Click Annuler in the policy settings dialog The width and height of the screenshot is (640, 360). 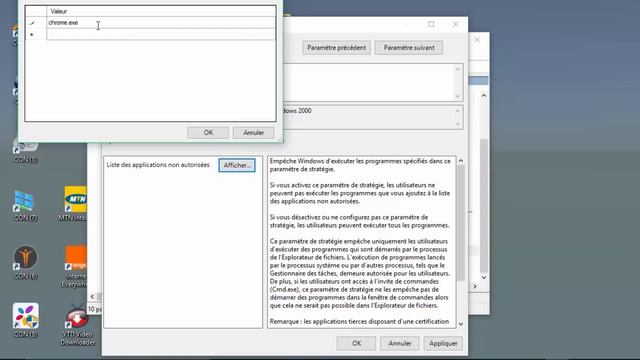pos(400,343)
